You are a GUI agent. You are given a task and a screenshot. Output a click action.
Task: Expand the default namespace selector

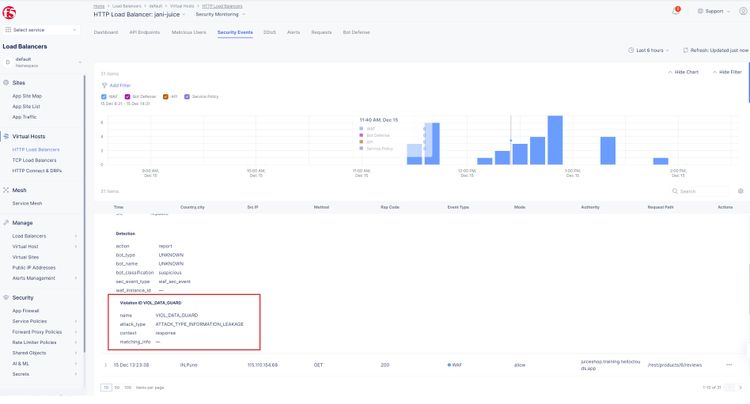43,61
